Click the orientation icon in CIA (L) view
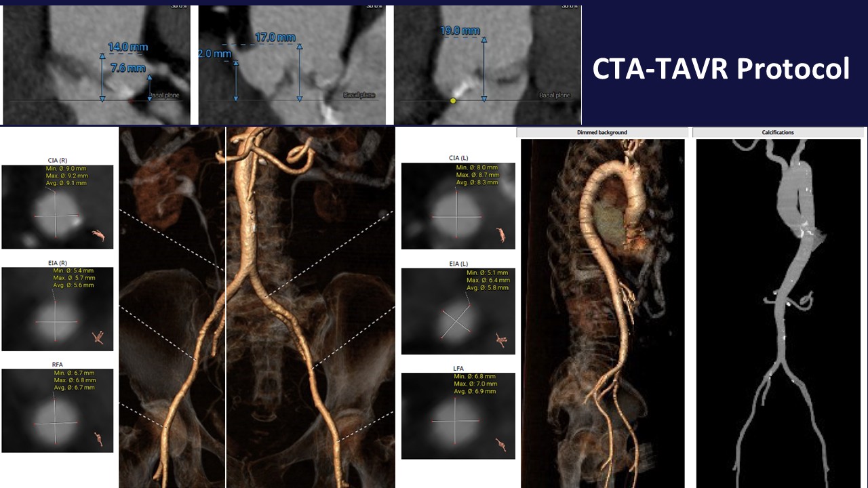Image resolution: width=868 pixels, height=488 pixels. pos(501,235)
